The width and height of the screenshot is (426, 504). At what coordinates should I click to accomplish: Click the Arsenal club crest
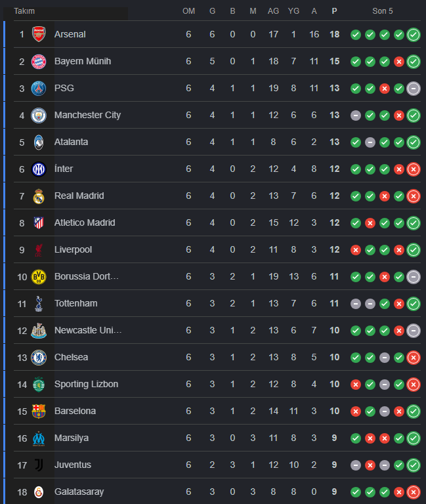39,34
